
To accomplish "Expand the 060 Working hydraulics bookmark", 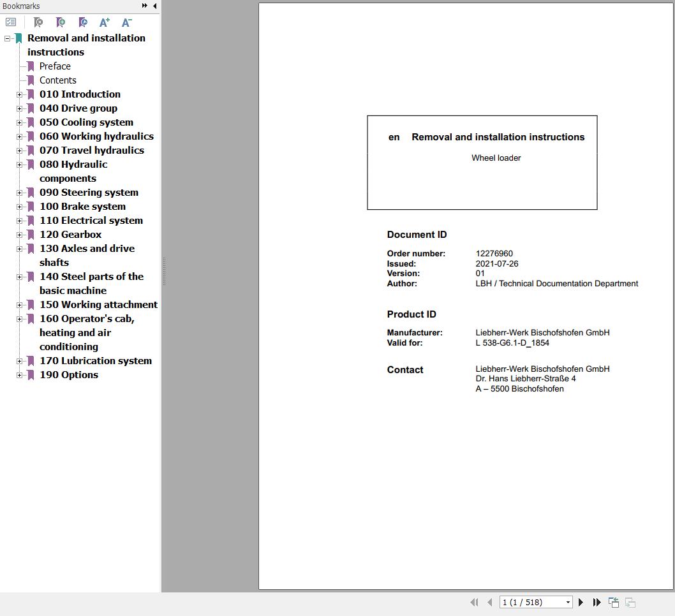I will click(19, 137).
